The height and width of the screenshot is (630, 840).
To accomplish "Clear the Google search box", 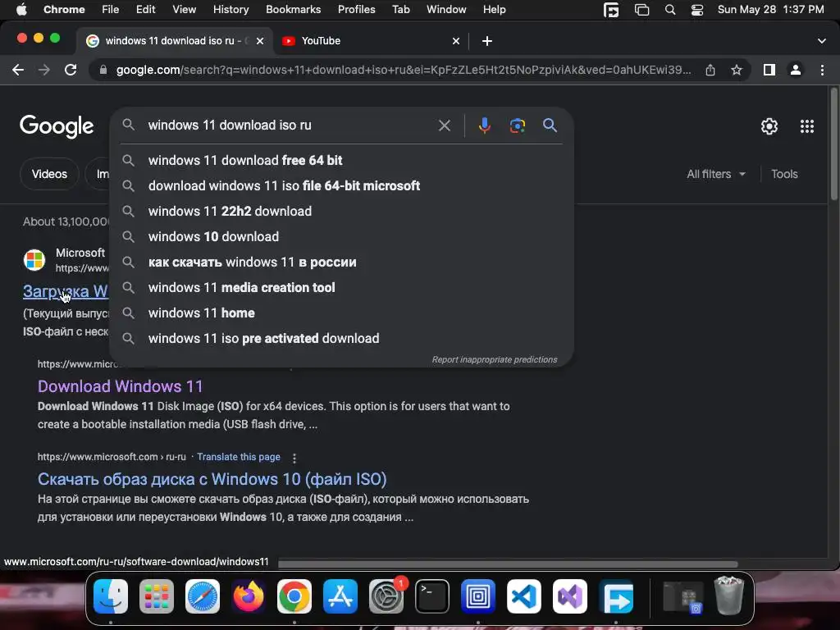I will [x=444, y=126].
